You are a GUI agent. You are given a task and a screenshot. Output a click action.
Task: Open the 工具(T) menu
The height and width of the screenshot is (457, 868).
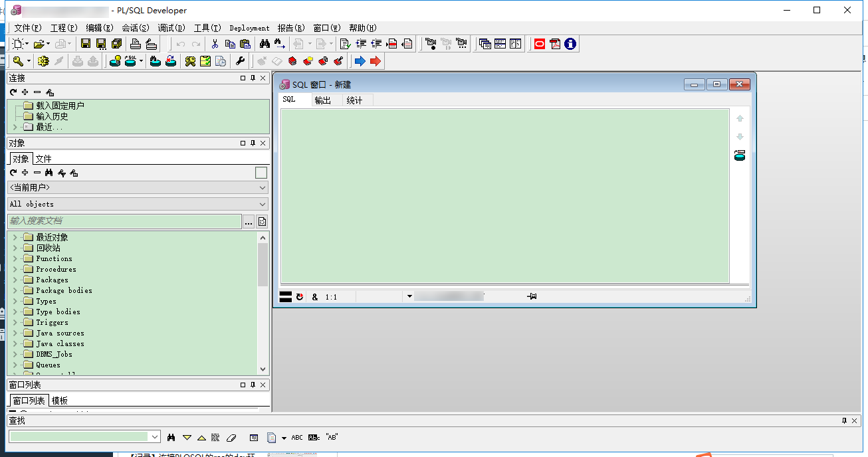pos(207,28)
